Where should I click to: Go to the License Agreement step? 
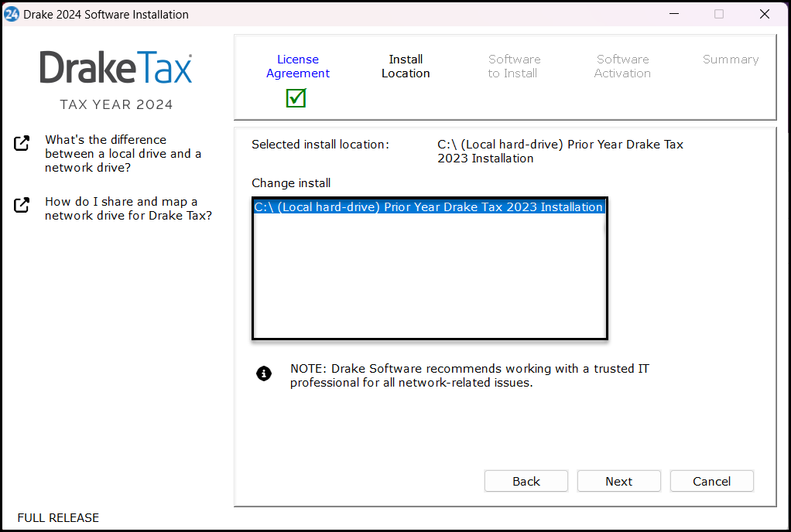click(298, 66)
